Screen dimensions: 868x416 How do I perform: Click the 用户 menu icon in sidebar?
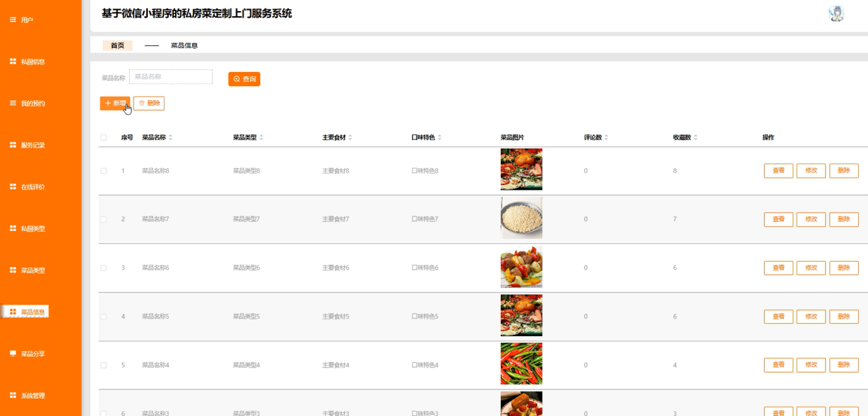click(13, 20)
